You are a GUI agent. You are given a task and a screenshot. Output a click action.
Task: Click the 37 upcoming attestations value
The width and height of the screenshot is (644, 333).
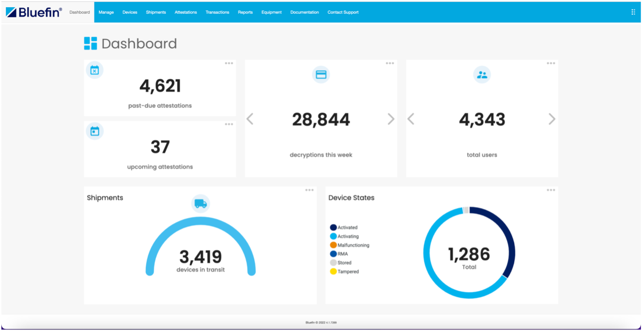pyautogui.click(x=160, y=147)
